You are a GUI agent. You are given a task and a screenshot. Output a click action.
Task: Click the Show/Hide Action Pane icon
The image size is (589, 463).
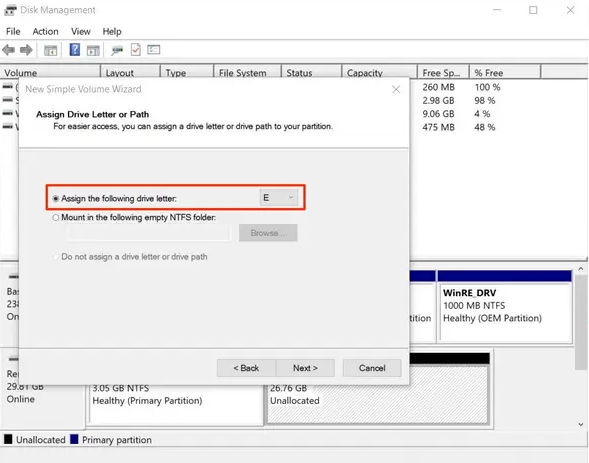click(x=93, y=50)
